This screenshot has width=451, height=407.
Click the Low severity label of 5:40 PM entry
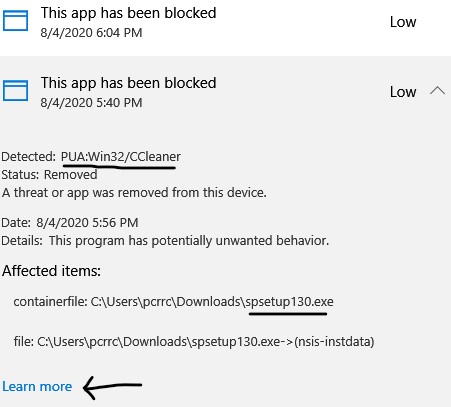403,92
